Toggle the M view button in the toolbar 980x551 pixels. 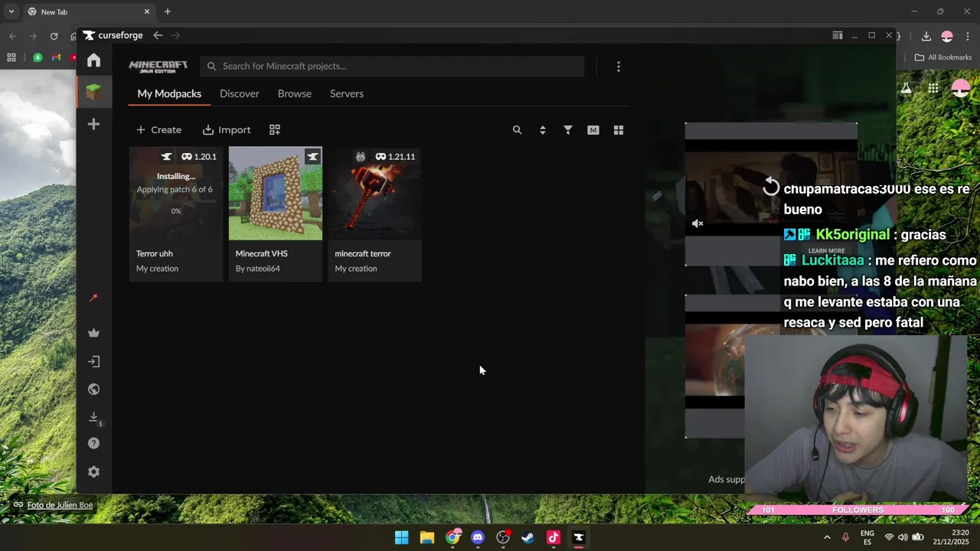[x=593, y=130]
